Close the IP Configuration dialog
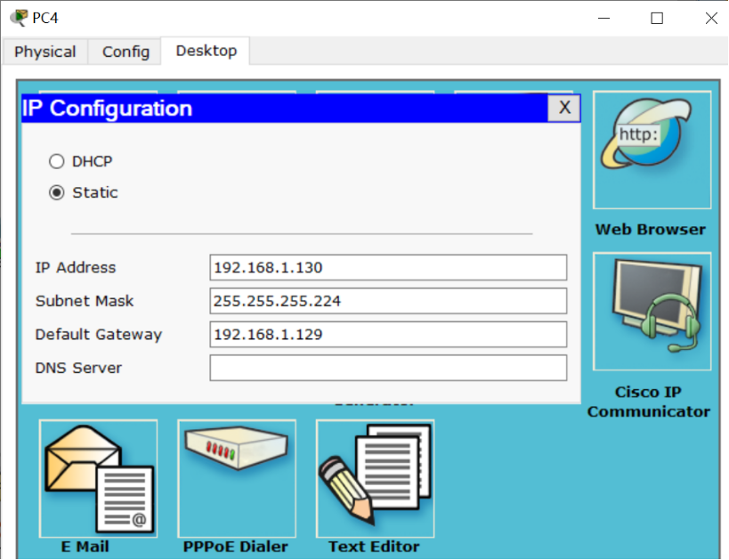Screen dimensions: 729x560 (x=564, y=108)
